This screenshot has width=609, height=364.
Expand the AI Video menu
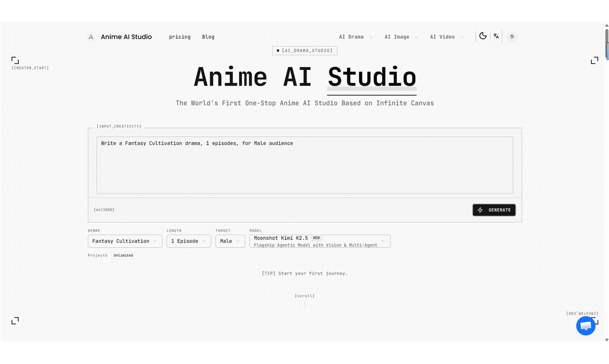[x=446, y=37]
